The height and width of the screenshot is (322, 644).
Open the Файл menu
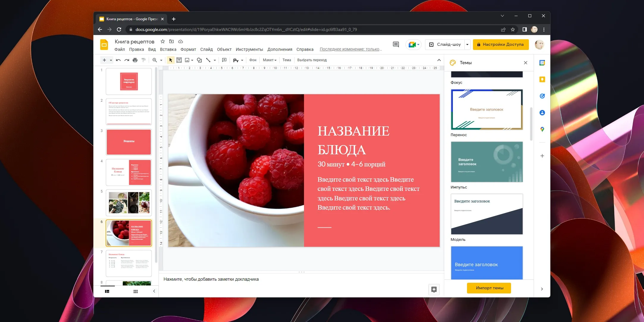(120, 49)
